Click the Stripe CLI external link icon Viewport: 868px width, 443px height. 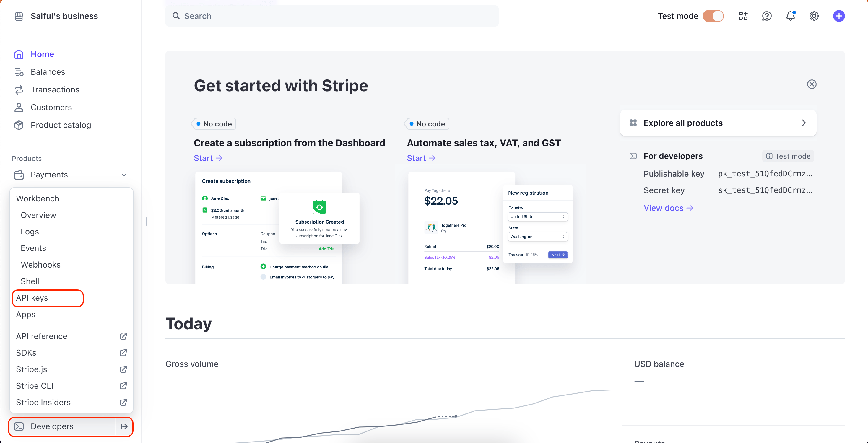tap(123, 386)
